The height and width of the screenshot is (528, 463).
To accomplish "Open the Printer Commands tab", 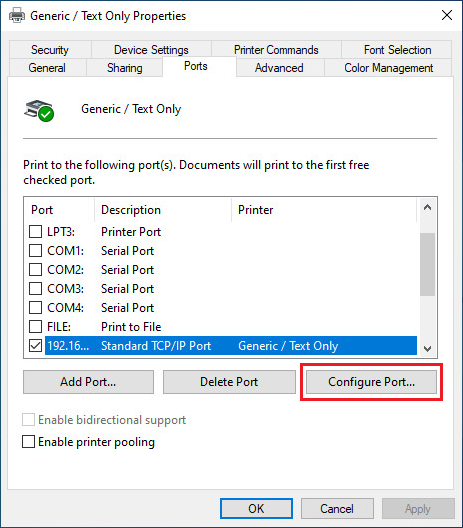I will [x=276, y=50].
